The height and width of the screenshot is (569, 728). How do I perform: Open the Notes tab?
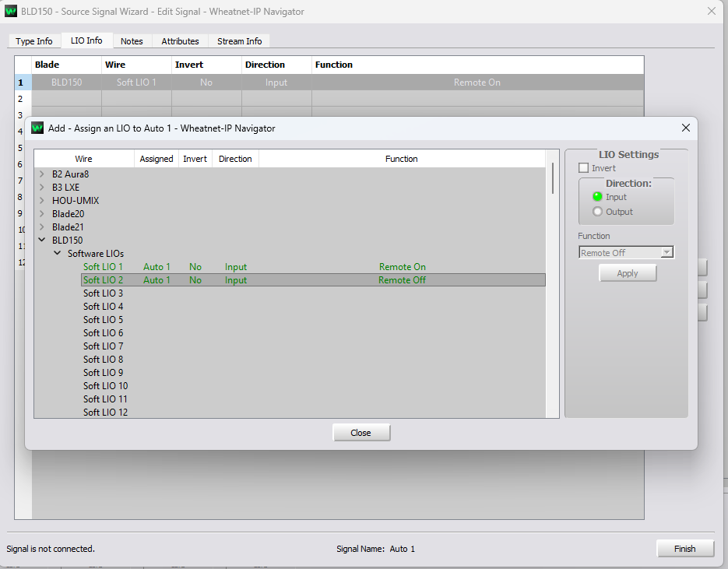point(132,40)
